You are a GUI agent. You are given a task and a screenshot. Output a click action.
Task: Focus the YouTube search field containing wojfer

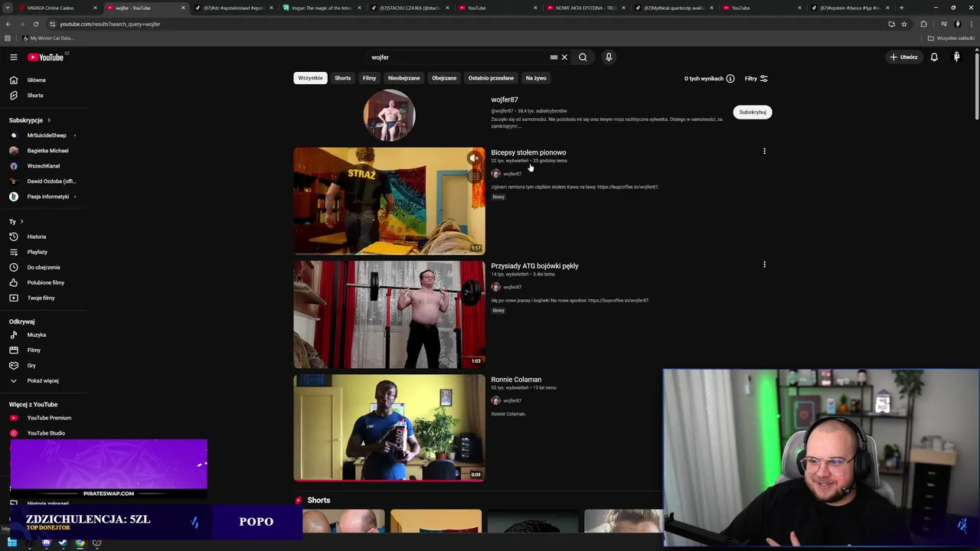tap(459, 57)
